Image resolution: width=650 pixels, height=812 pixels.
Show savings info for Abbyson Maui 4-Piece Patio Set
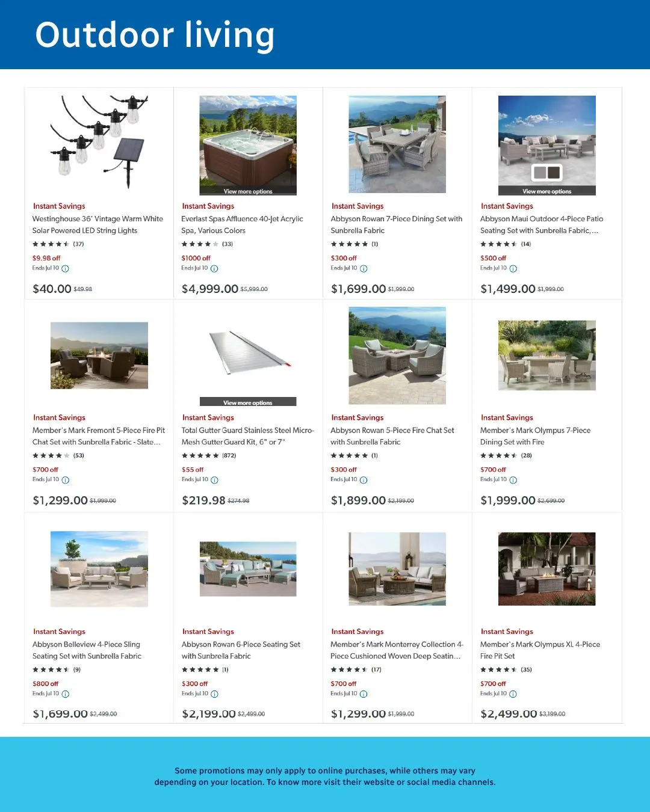coord(513,269)
